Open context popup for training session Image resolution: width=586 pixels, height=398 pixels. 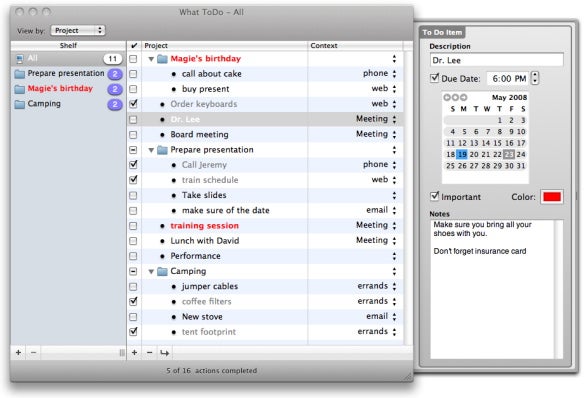click(394, 226)
